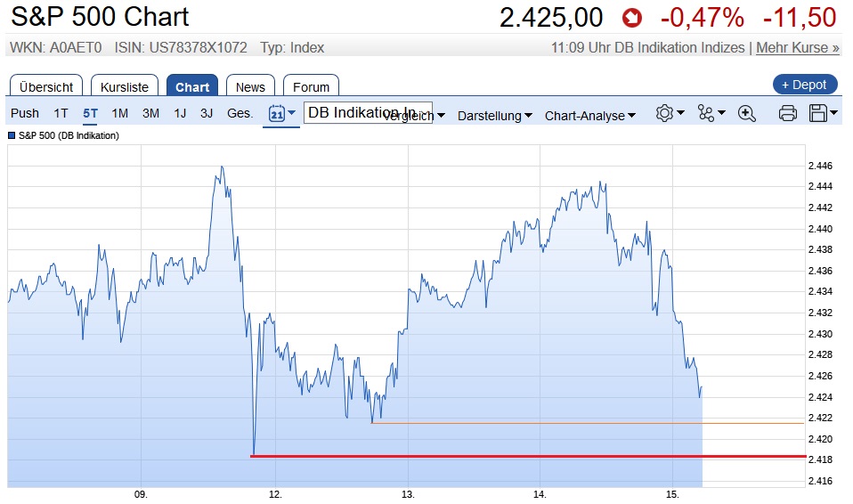The image size is (853, 504).
Task: Click the -11,50 absolute change value
Action: [800, 18]
